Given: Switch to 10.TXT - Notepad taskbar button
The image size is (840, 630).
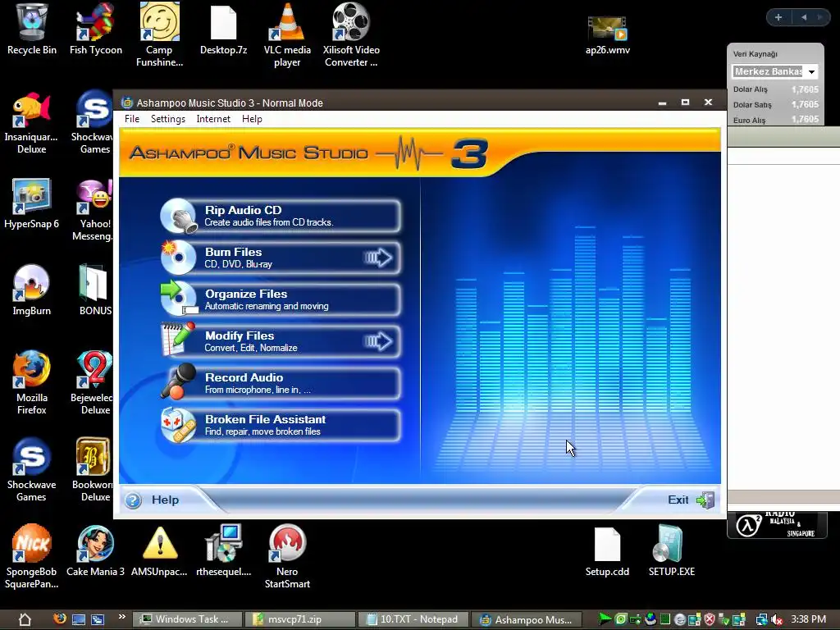Looking at the screenshot, I should click(413, 619).
